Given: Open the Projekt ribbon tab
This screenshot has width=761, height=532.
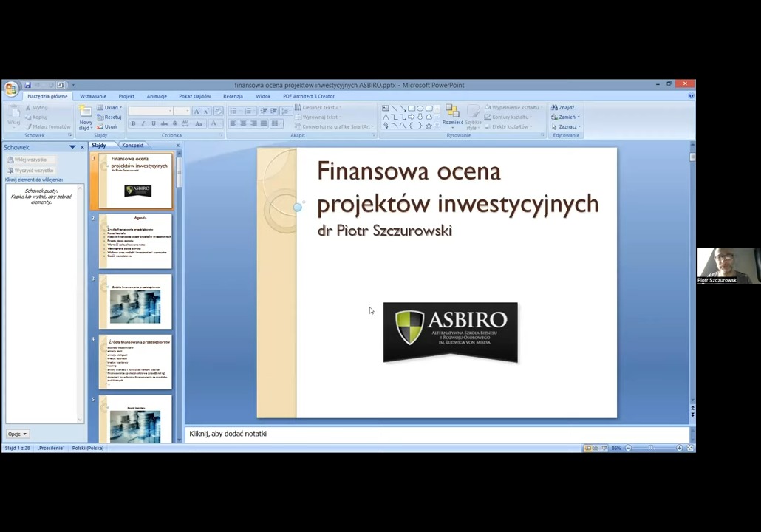Looking at the screenshot, I should (126, 96).
